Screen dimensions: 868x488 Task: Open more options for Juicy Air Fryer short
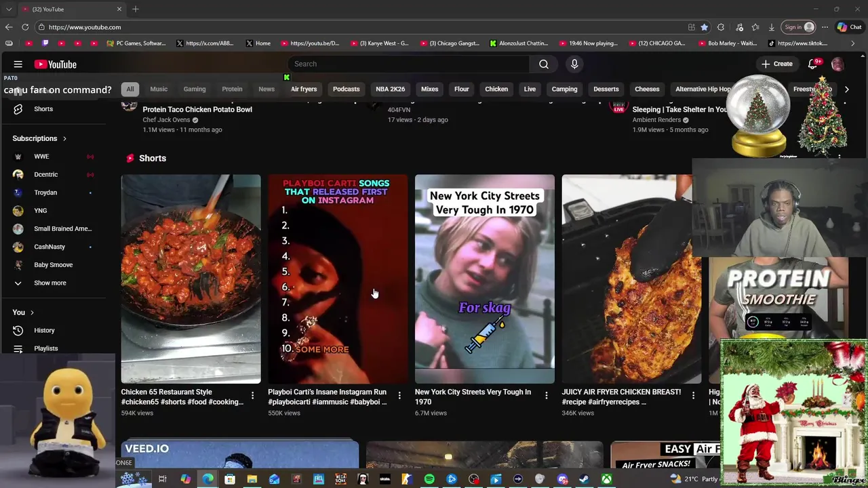[693, 395]
